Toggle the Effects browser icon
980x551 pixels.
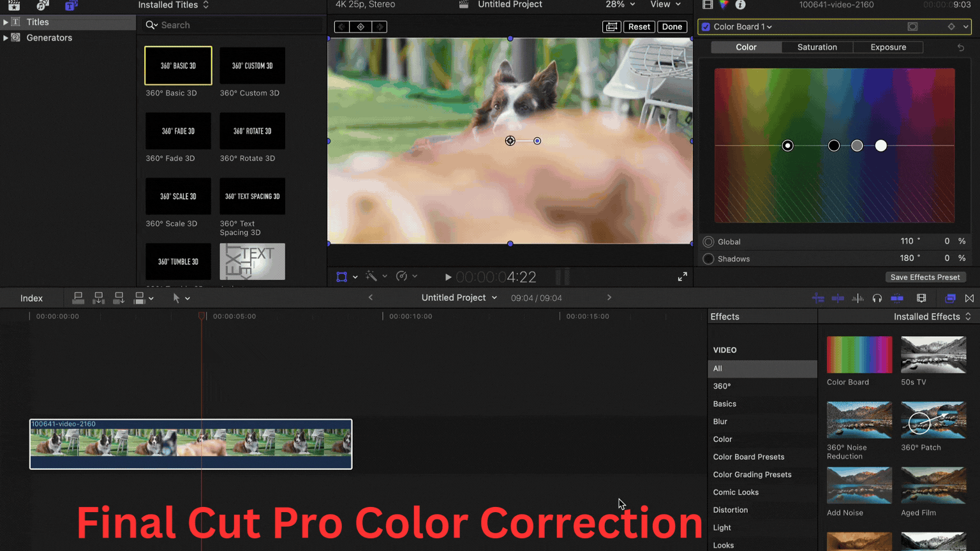[950, 298]
